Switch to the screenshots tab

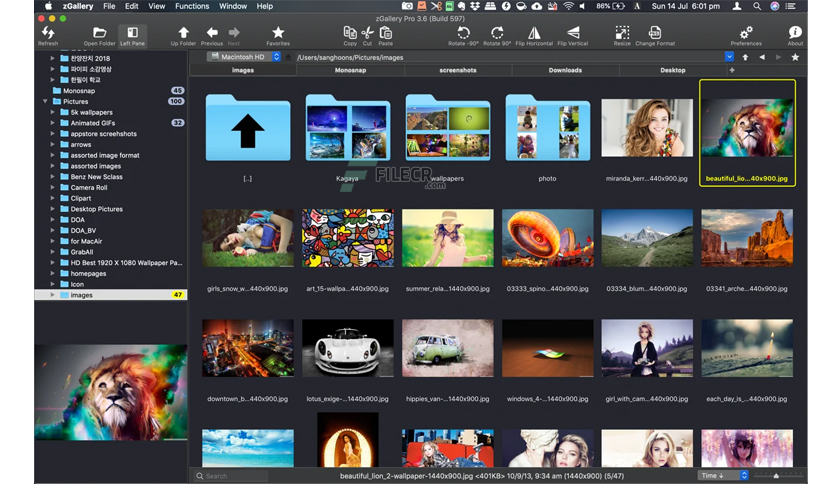pos(458,70)
